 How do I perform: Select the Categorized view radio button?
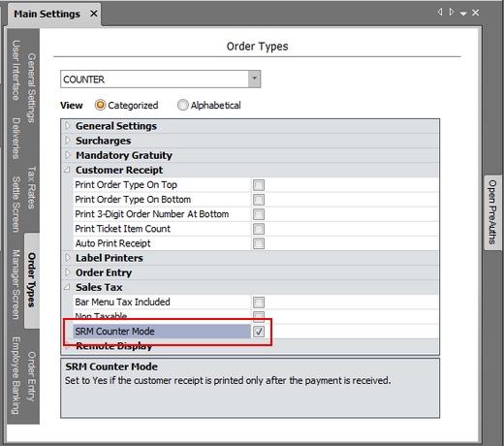click(x=100, y=105)
